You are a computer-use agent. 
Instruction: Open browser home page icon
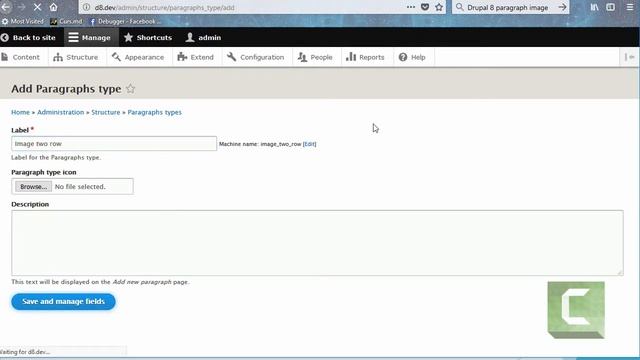click(x=53, y=7)
